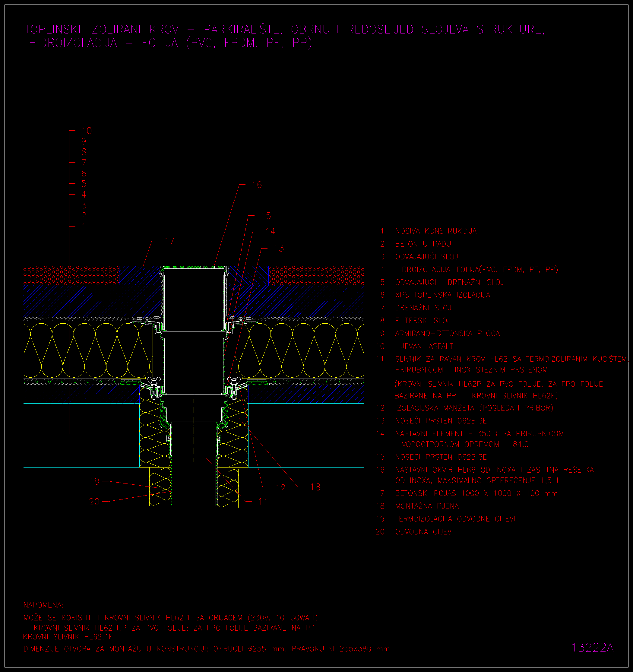Click the text 'ODVAJAJUĆI I DRENAŽNI SLOJ'
Screen dimensions: 633x672
point(449,282)
